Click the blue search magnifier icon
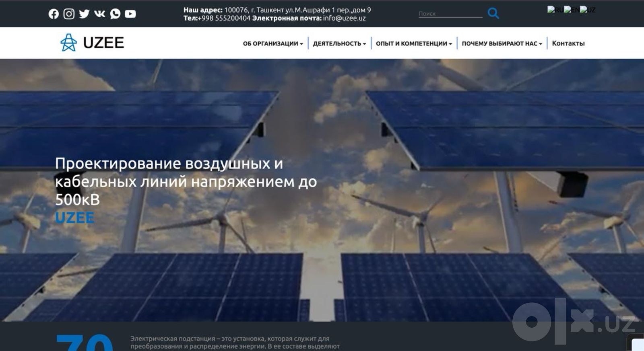This screenshot has height=351, width=644. point(493,13)
